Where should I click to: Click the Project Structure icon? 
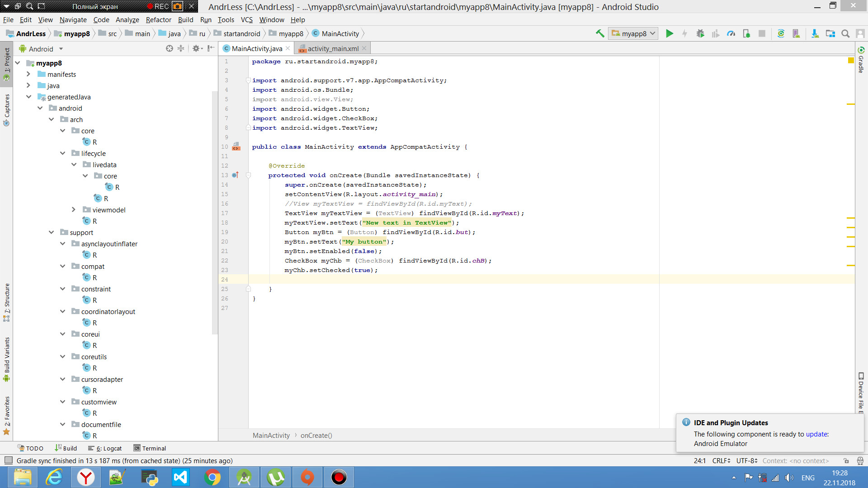coord(831,33)
